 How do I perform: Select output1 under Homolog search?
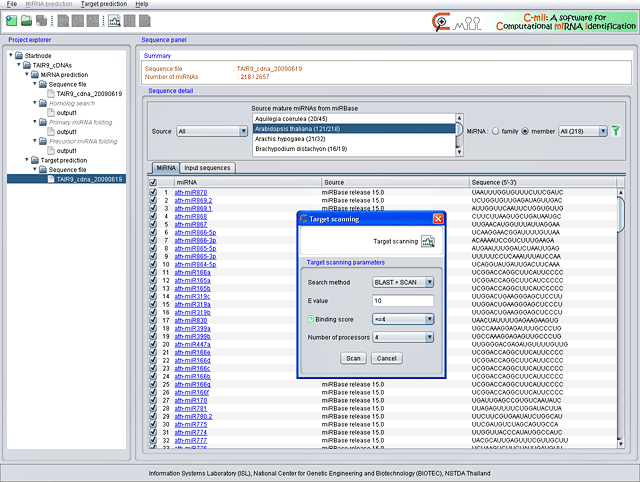click(x=67, y=113)
